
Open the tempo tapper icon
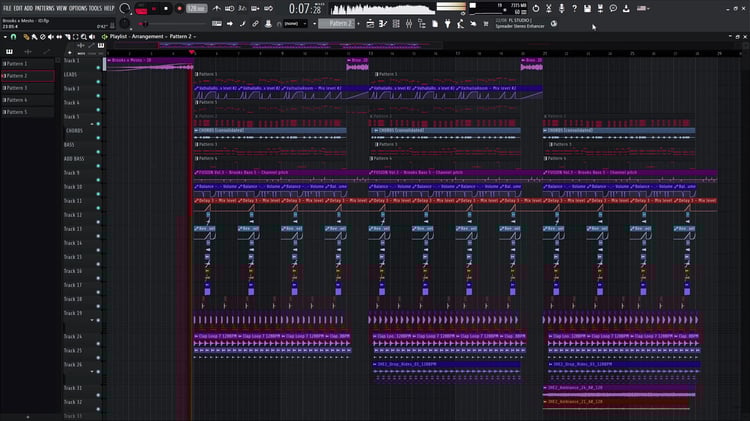[460, 23]
